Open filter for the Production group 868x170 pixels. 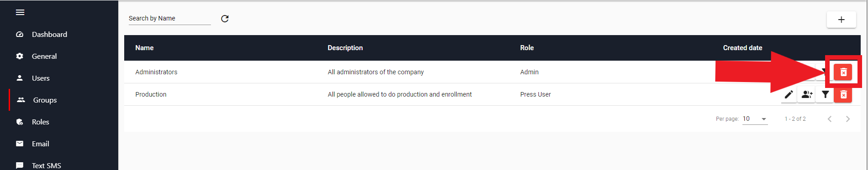tap(825, 94)
